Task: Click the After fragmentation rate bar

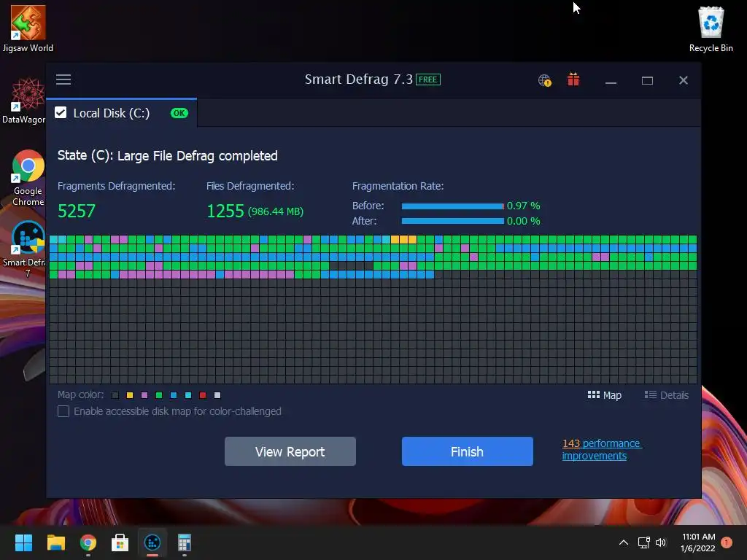Action: coord(452,221)
